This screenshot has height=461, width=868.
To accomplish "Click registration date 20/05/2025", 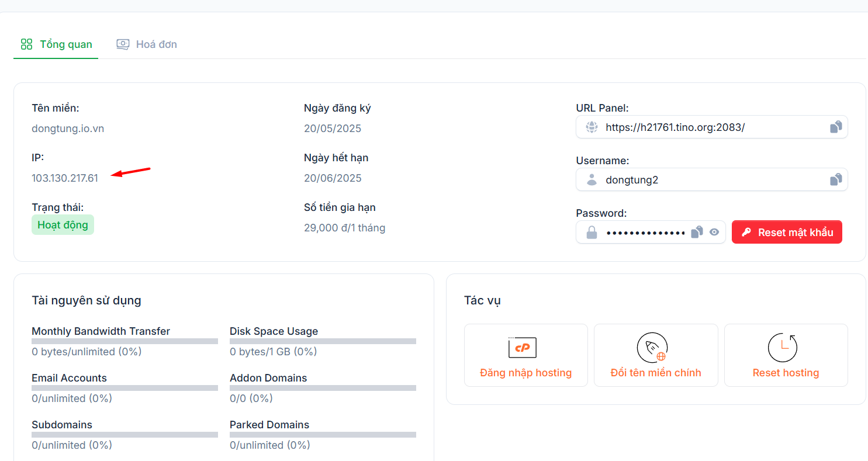I will point(333,129).
